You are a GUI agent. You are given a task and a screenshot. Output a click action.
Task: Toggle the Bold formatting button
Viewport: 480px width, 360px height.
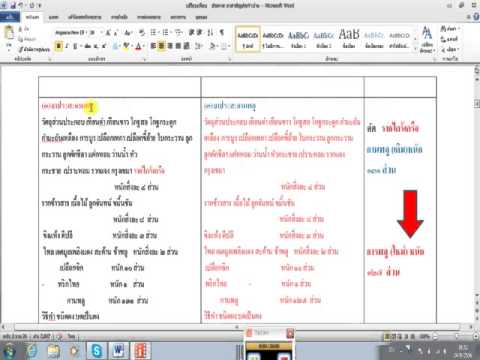pyautogui.click(x=59, y=46)
